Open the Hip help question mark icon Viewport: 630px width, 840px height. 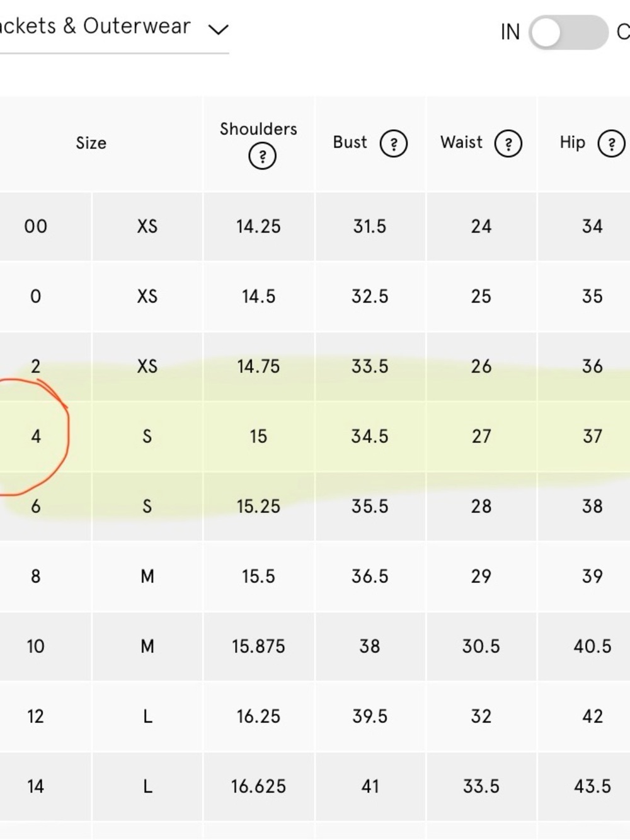point(611,144)
